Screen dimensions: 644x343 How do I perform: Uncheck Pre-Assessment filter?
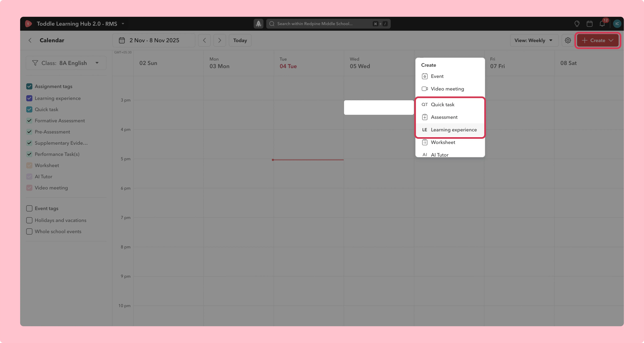click(x=29, y=132)
